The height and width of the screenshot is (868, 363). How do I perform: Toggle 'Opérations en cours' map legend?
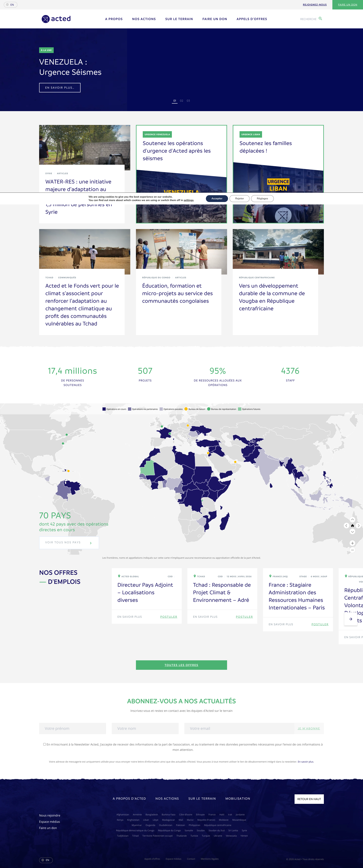coord(114,409)
